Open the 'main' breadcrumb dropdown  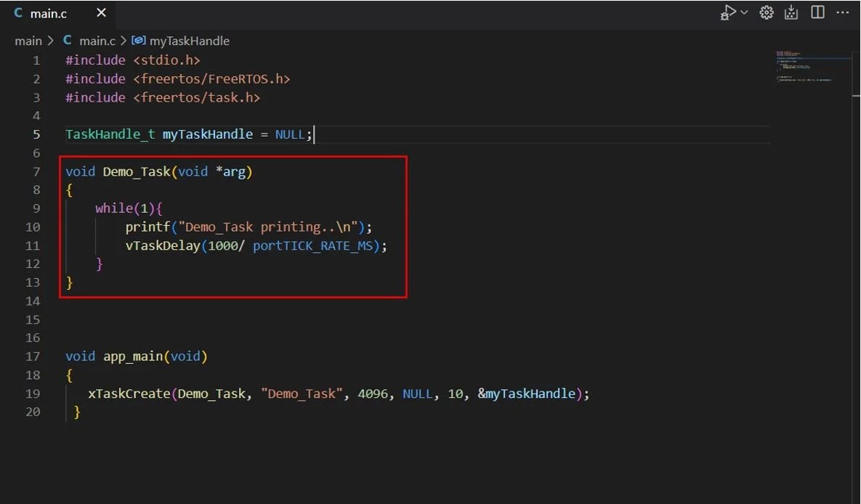point(28,41)
